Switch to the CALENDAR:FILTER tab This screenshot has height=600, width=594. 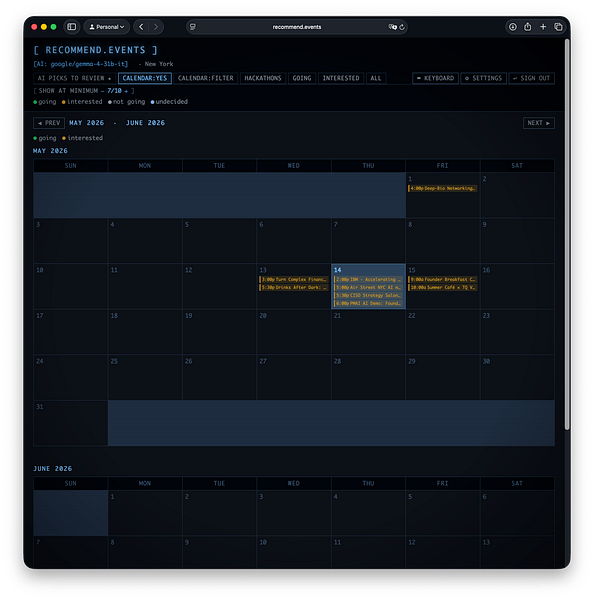click(x=206, y=78)
